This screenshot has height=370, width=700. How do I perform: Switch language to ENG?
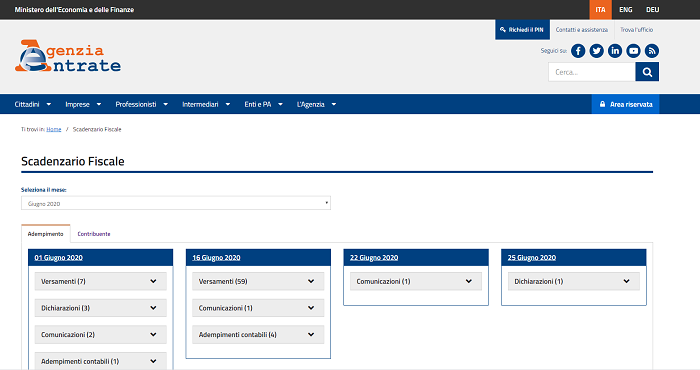[x=625, y=9]
